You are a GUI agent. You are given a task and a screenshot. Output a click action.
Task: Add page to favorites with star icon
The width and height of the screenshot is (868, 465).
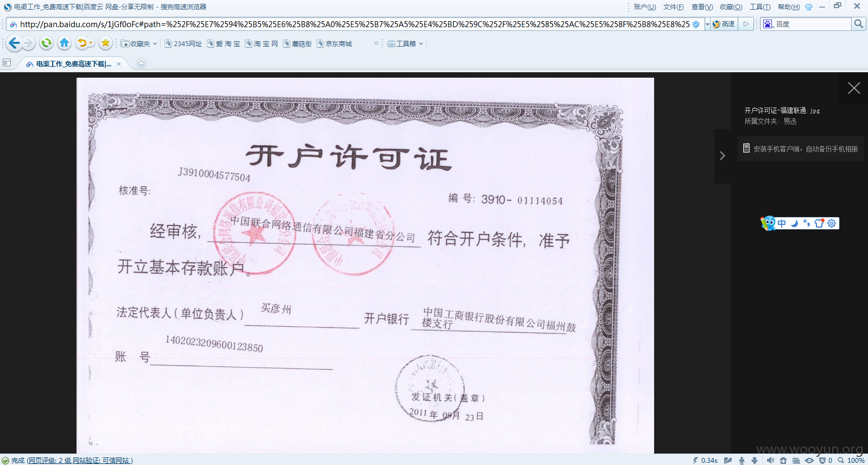pos(105,43)
